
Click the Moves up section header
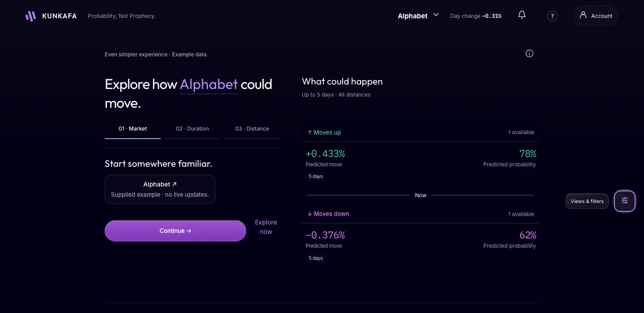coord(324,132)
